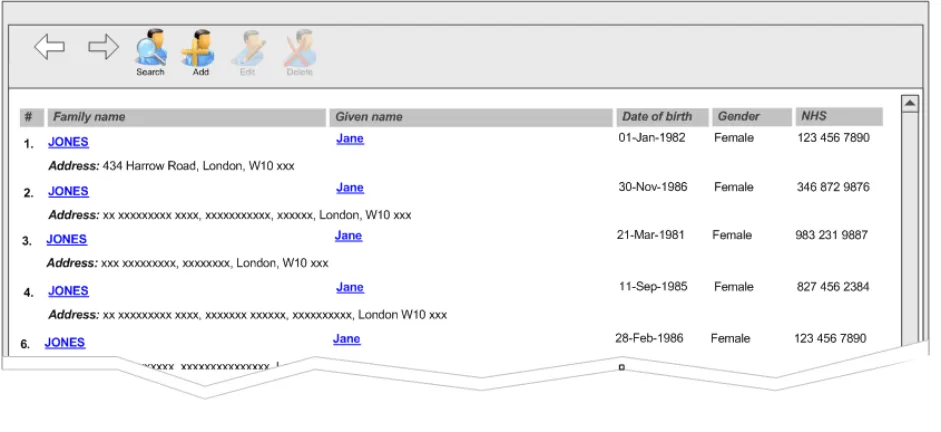Click the forward arrow icon
The height and width of the screenshot is (432, 941).
pyautogui.click(x=103, y=47)
